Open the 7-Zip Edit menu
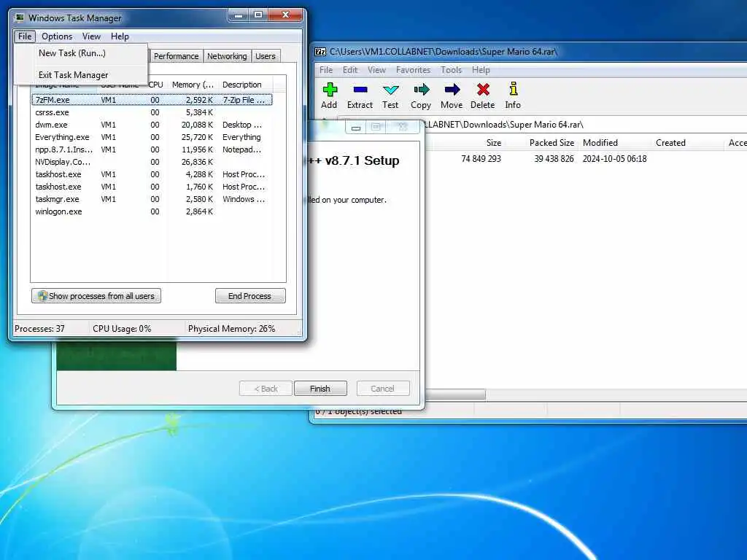 pos(349,70)
